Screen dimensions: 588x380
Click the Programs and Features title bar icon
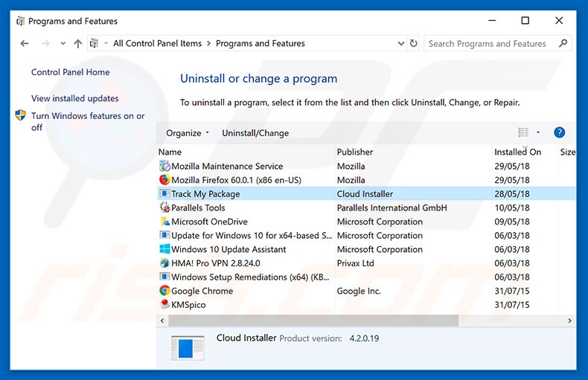coord(20,21)
